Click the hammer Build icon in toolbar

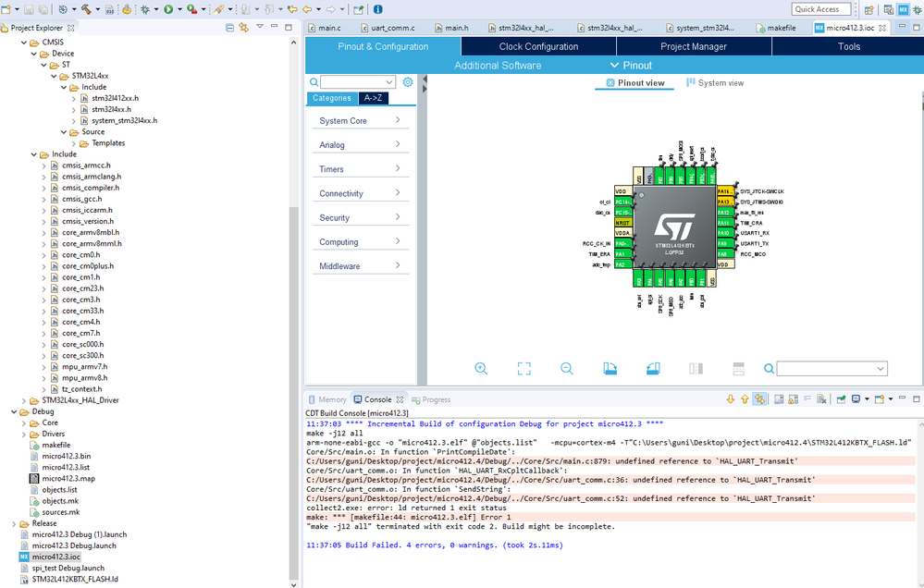click(x=86, y=9)
